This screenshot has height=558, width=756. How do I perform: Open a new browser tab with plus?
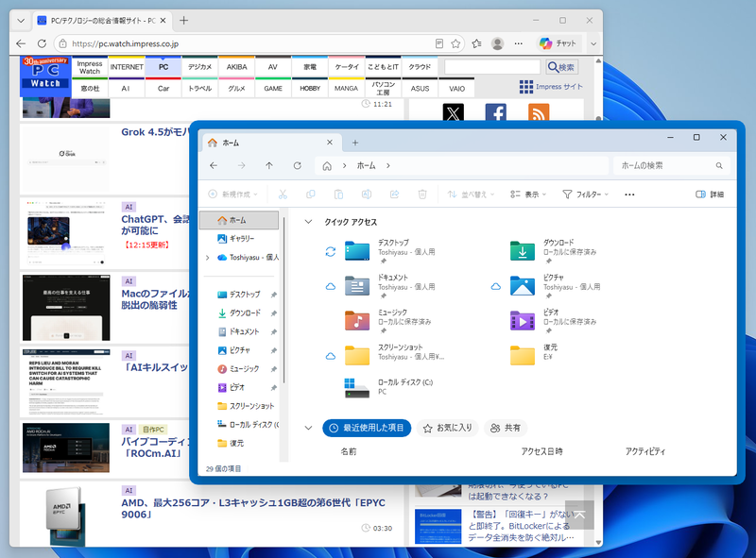click(x=183, y=21)
